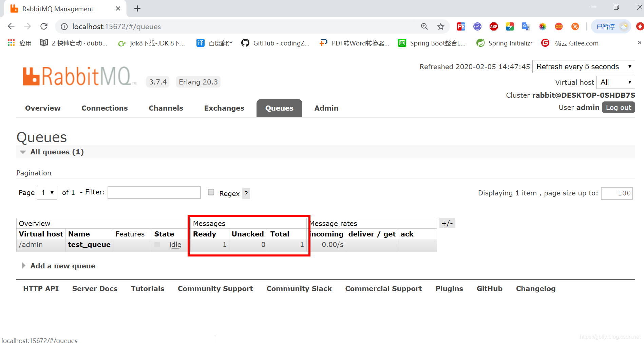Click the Regex help question mark
The image size is (644, 343).
point(246,194)
